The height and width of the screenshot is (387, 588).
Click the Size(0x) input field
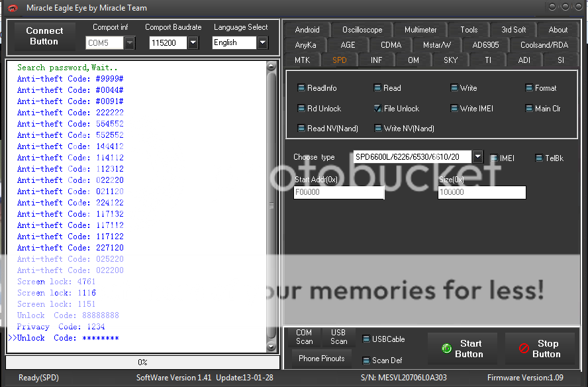click(482, 192)
